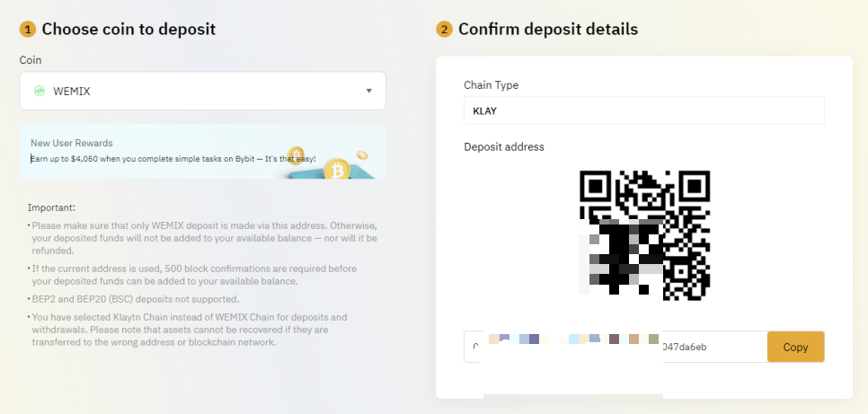Click the Klaytn Chain warning paragraph
Viewport: 868px width, 414px height.
(x=190, y=330)
